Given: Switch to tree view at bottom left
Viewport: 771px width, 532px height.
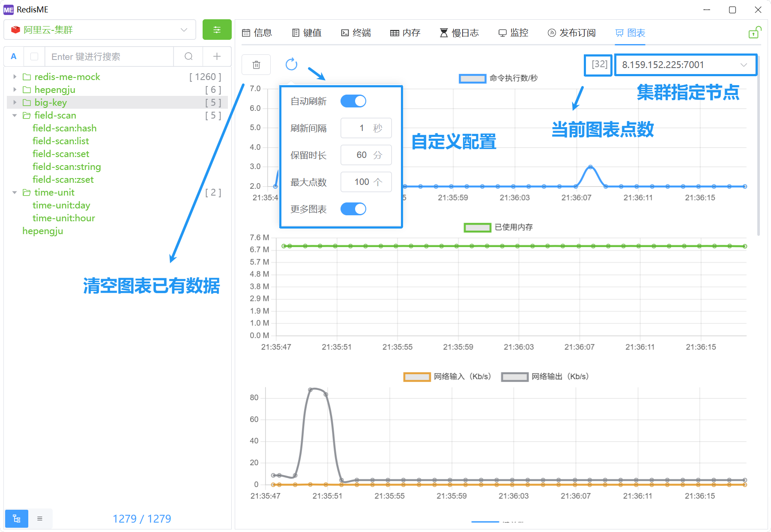Looking at the screenshot, I should point(17,519).
